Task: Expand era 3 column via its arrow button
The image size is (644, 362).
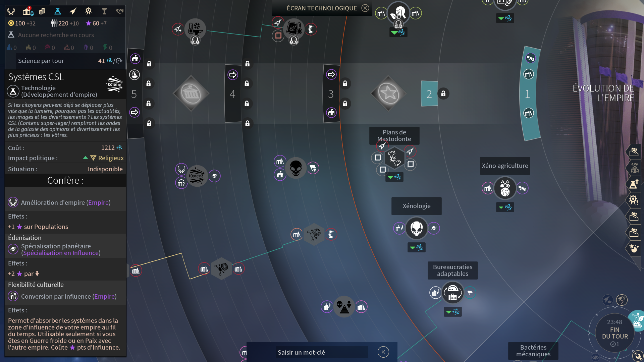Action: [x=331, y=74]
